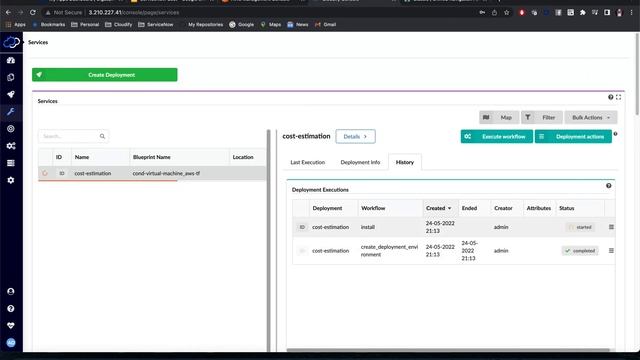Open the Bulk Actions dropdown
Screen dimensions: 640x360
[x=591, y=118]
